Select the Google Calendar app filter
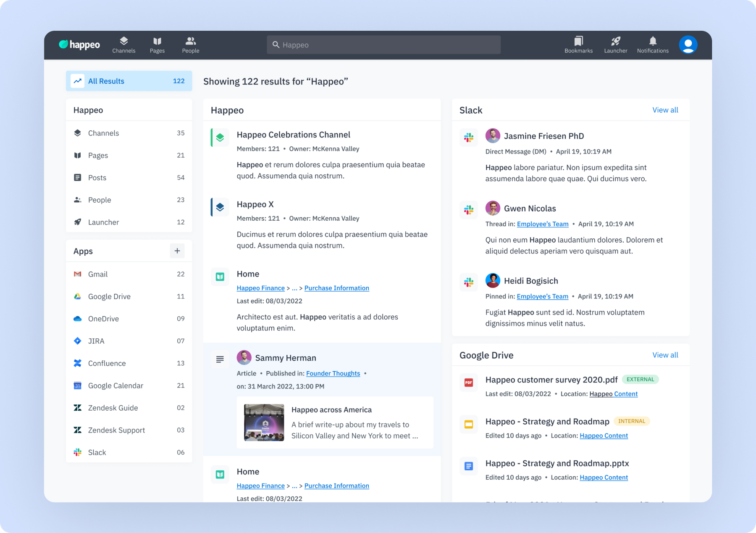 click(129, 385)
